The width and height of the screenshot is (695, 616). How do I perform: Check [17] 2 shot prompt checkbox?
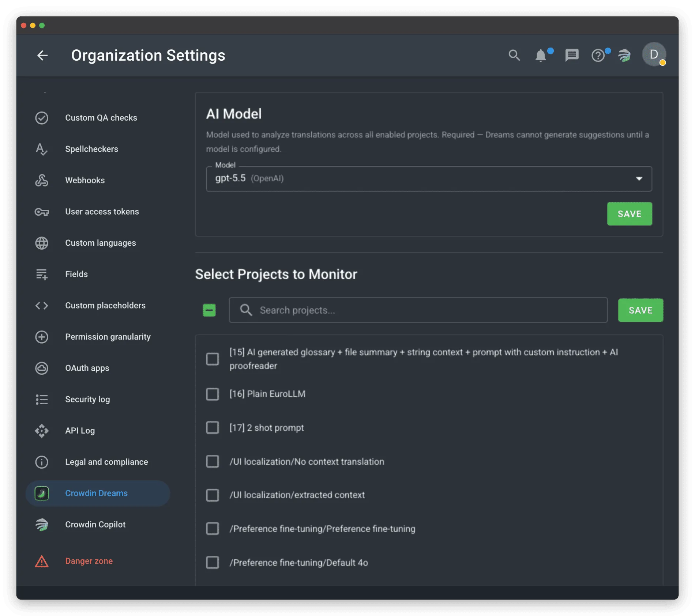(x=213, y=428)
